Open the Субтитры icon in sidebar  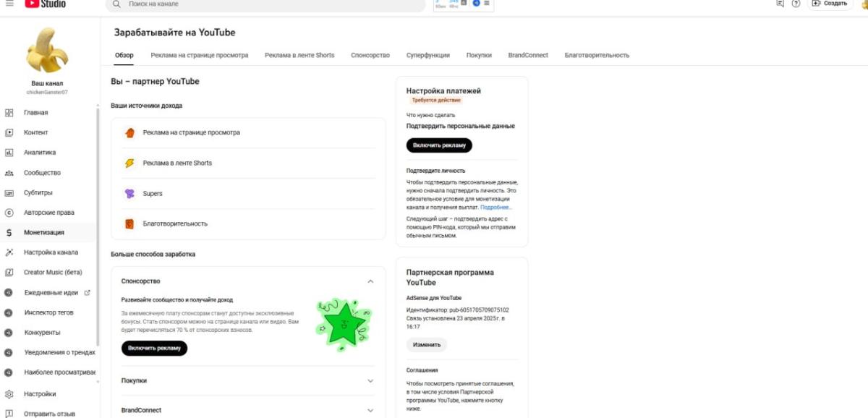pos(9,193)
